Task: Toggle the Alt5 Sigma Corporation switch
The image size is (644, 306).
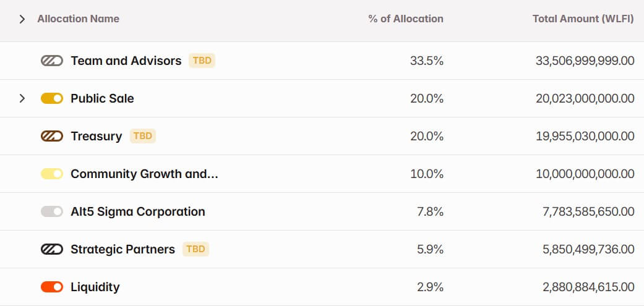Action: coord(52,211)
